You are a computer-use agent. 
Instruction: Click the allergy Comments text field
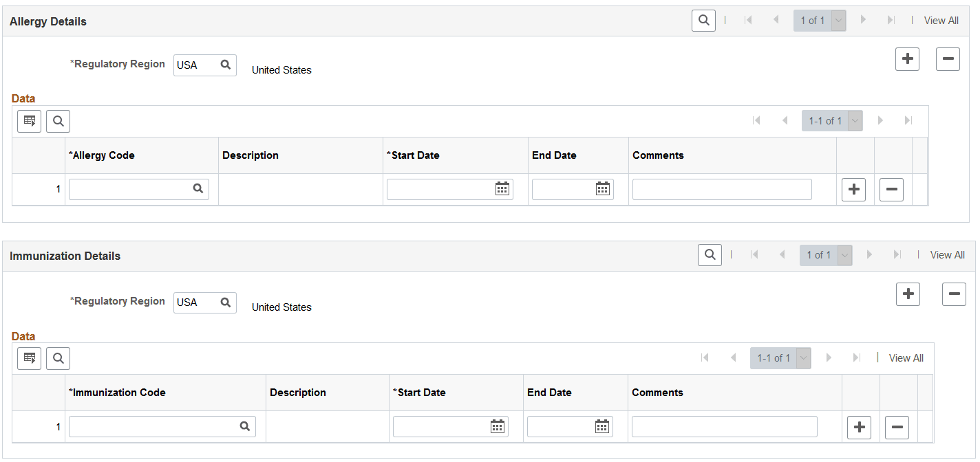point(721,190)
